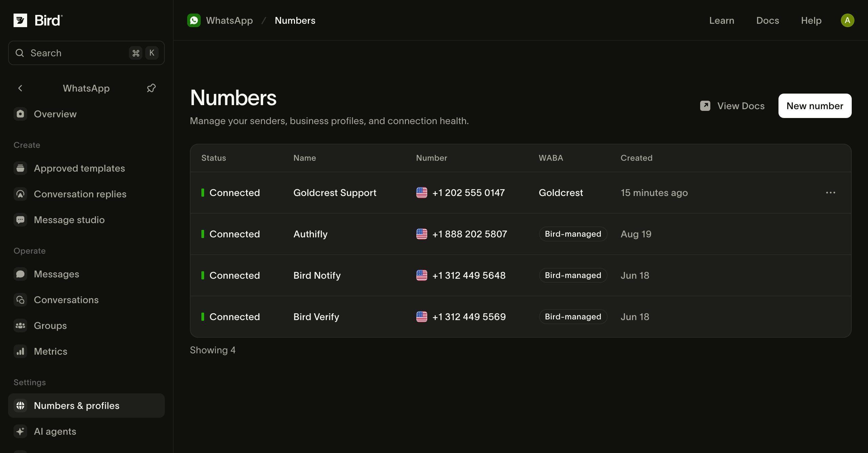The width and height of the screenshot is (868, 453).
Task: Go to Groups in sidebar
Action: tap(86, 326)
